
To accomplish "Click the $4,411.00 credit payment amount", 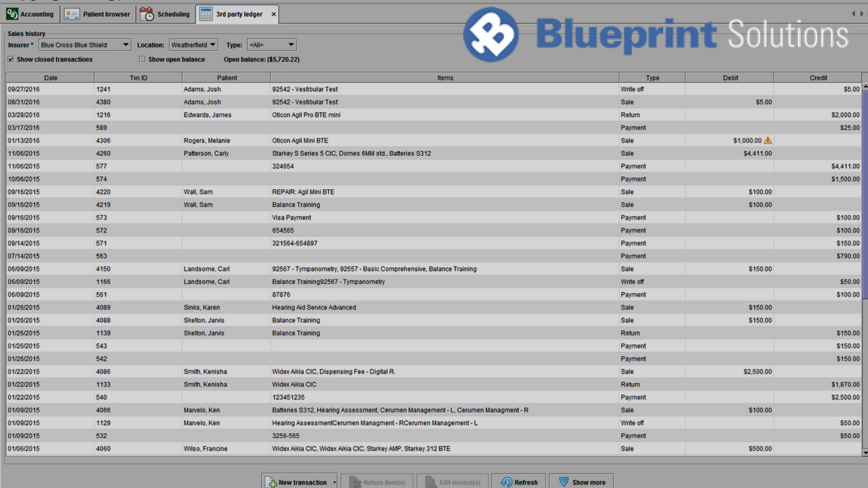I will point(845,167).
